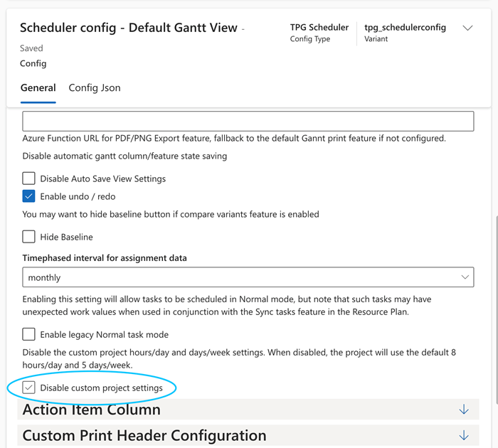This screenshot has height=448, width=498.
Task: Click the Disable custom project settings label text
Action: 101,388
